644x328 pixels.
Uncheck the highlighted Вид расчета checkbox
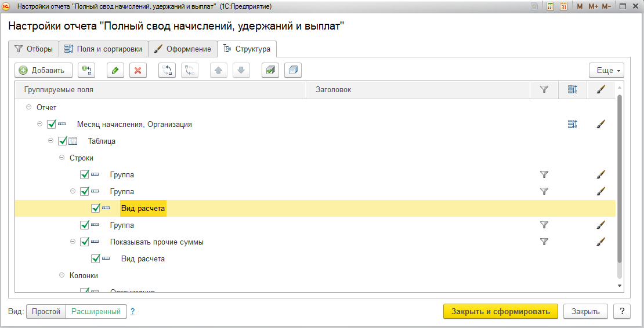[96, 208]
